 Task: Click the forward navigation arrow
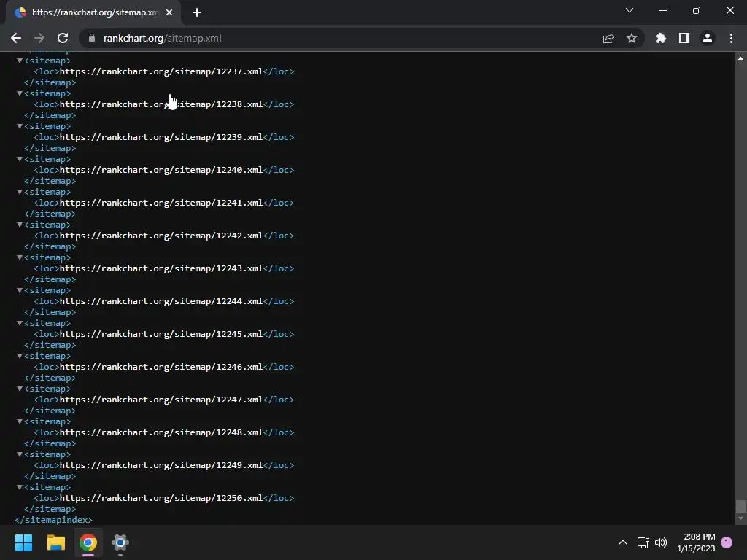tap(39, 38)
